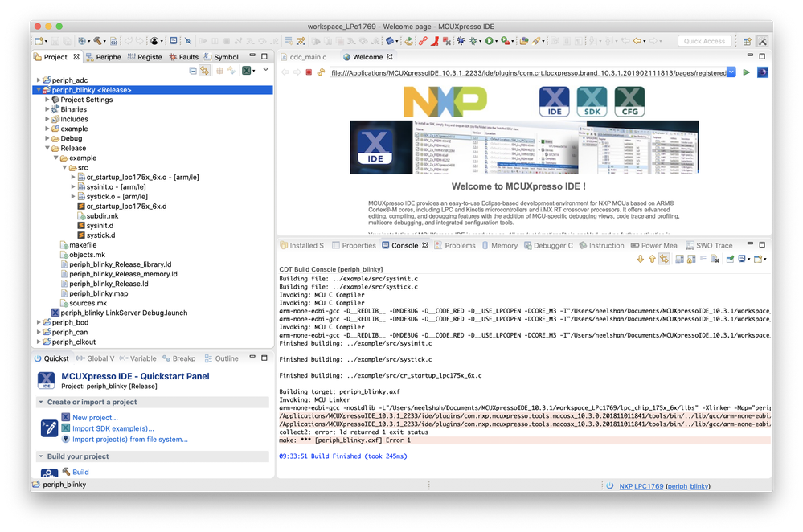Collapse the Build your project section
The width and height of the screenshot is (803, 532).
(41, 456)
